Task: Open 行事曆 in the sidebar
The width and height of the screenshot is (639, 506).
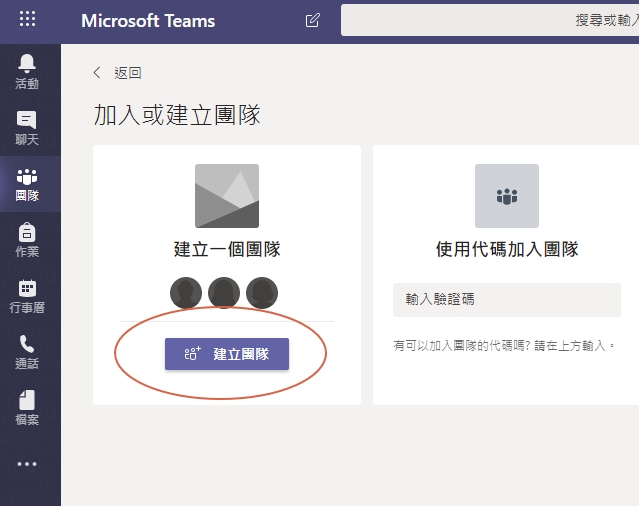Action: pyautogui.click(x=27, y=296)
